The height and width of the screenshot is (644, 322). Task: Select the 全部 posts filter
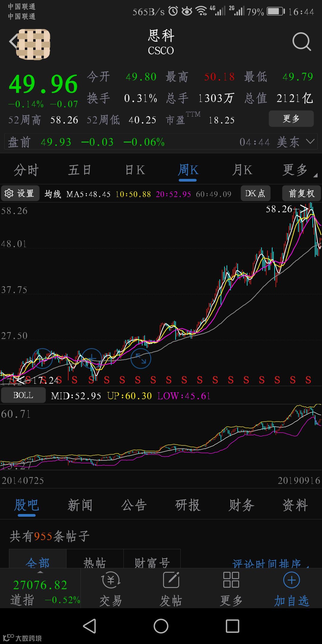tap(38, 559)
